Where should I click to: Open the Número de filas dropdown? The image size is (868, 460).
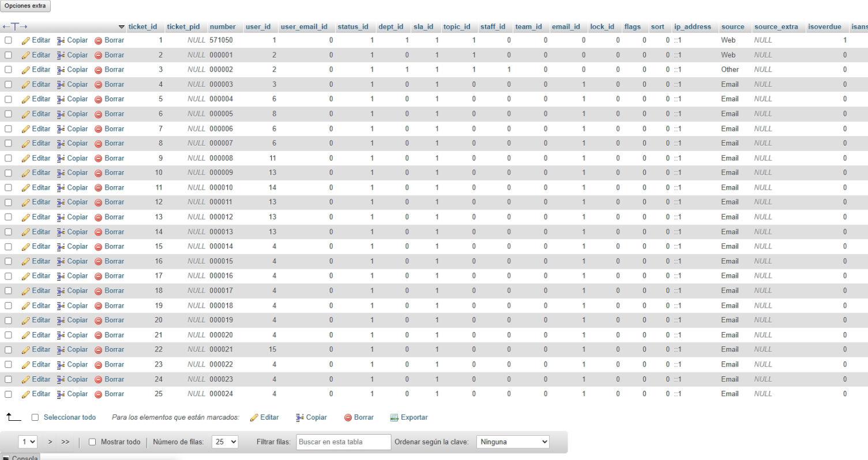tap(225, 442)
